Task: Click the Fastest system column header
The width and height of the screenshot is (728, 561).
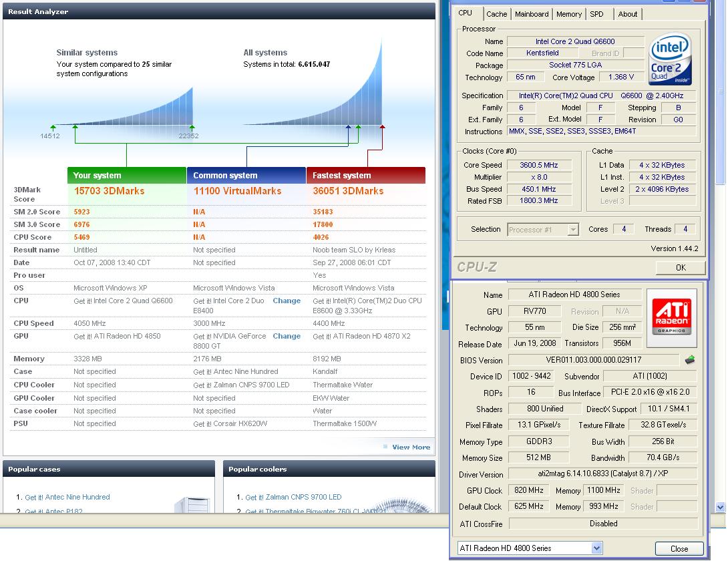Action: tap(366, 175)
